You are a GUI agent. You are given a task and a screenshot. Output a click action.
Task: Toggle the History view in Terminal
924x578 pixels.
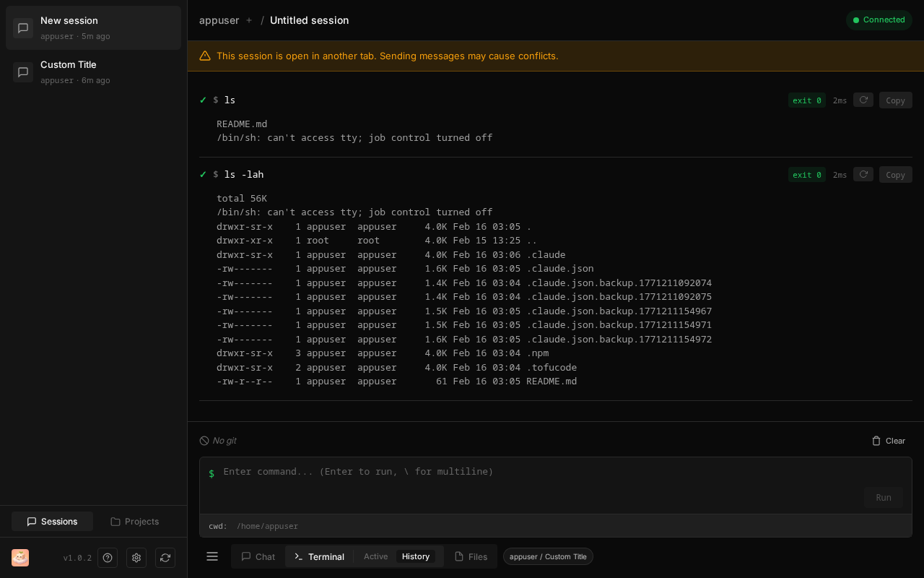pyautogui.click(x=416, y=556)
